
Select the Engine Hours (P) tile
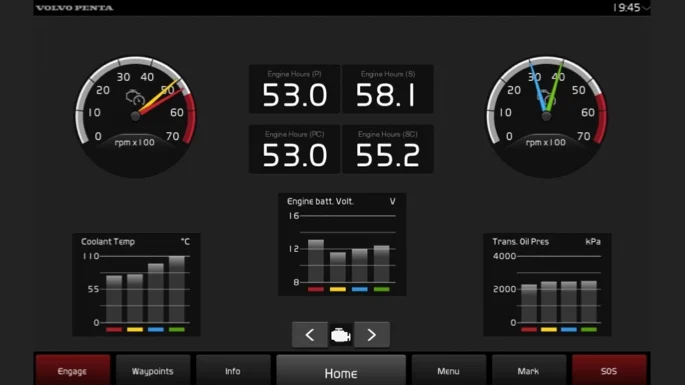tap(294, 89)
